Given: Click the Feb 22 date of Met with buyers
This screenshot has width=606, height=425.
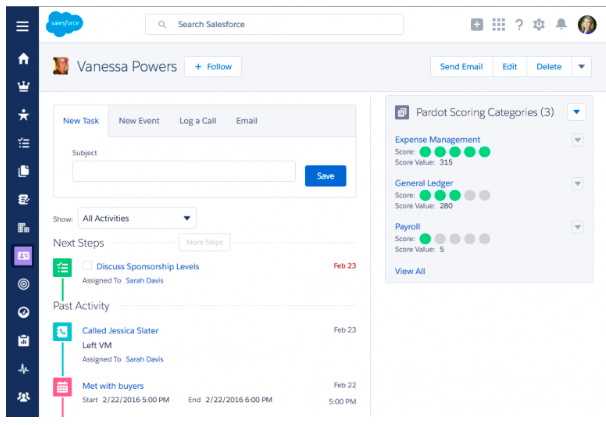Looking at the screenshot, I should tap(345, 385).
